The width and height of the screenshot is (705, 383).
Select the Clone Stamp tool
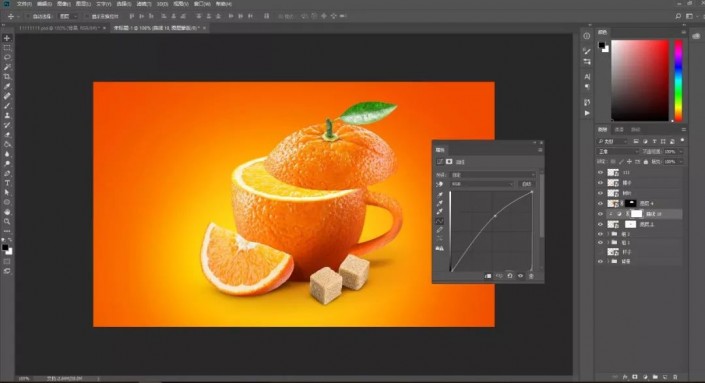pyautogui.click(x=7, y=115)
